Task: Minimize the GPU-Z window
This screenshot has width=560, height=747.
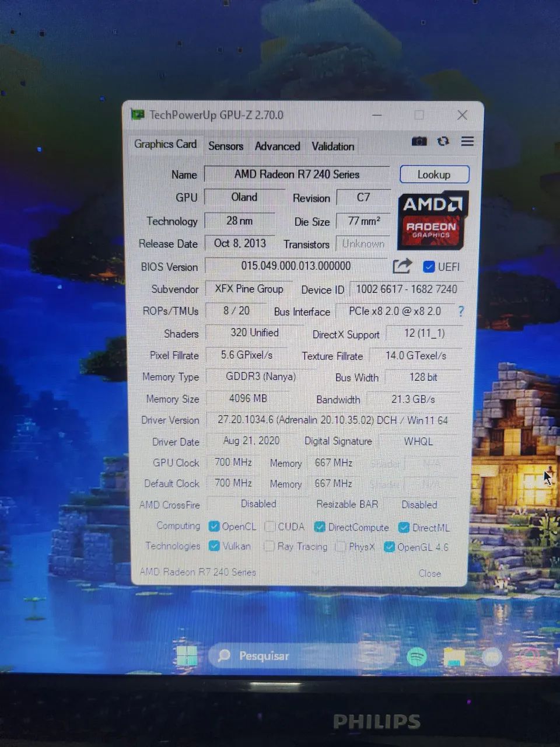Action: pyautogui.click(x=377, y=115)
